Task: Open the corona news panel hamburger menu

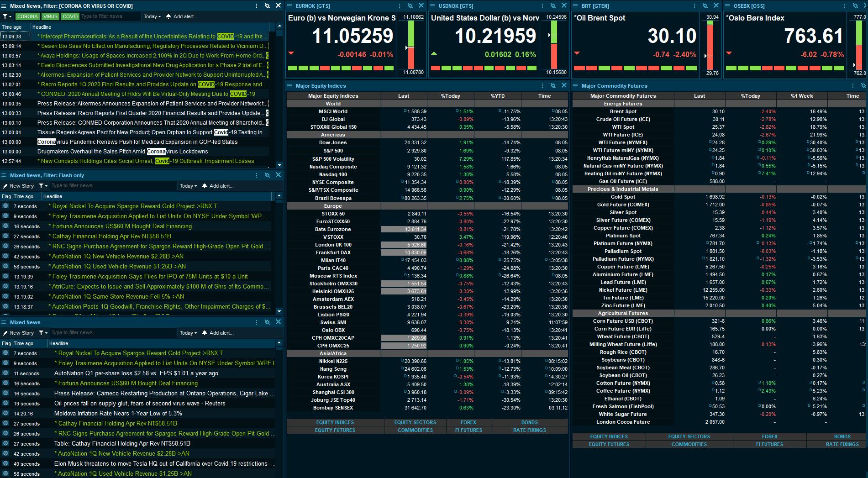Action: pyautogui.click(x=4, y=6)
